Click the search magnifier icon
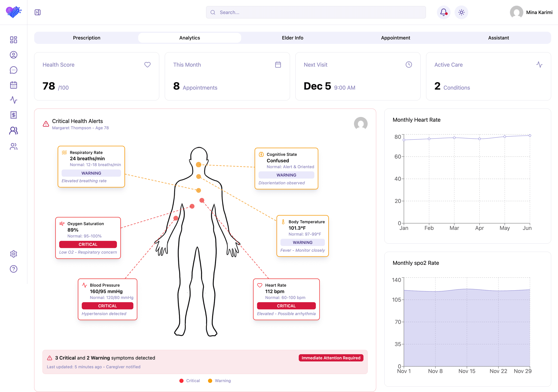This screenshot has width=558, height=392. (x=213, y=12)
